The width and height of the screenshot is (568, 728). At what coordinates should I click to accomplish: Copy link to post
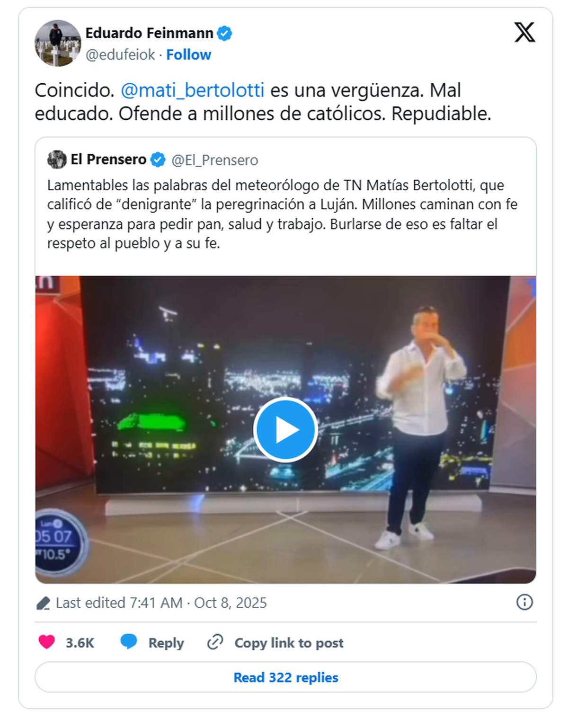pyautogui.click(x=289, y=643)
